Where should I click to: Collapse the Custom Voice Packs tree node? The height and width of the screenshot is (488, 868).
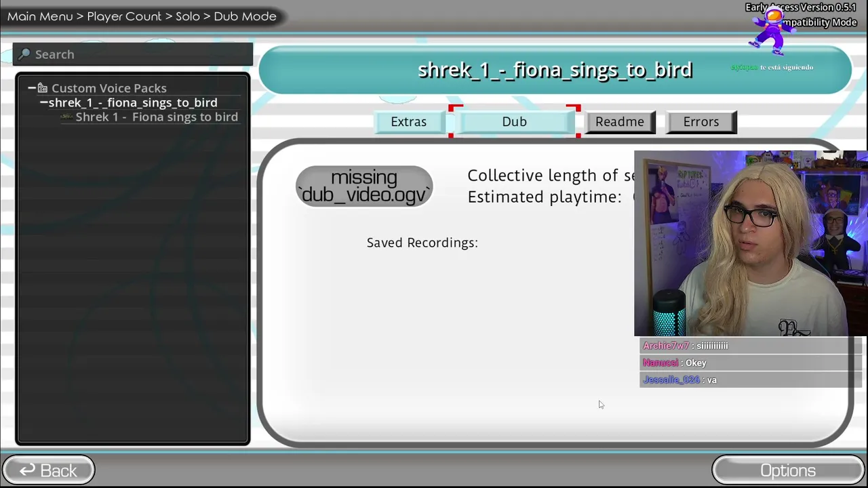pos(31,88)
